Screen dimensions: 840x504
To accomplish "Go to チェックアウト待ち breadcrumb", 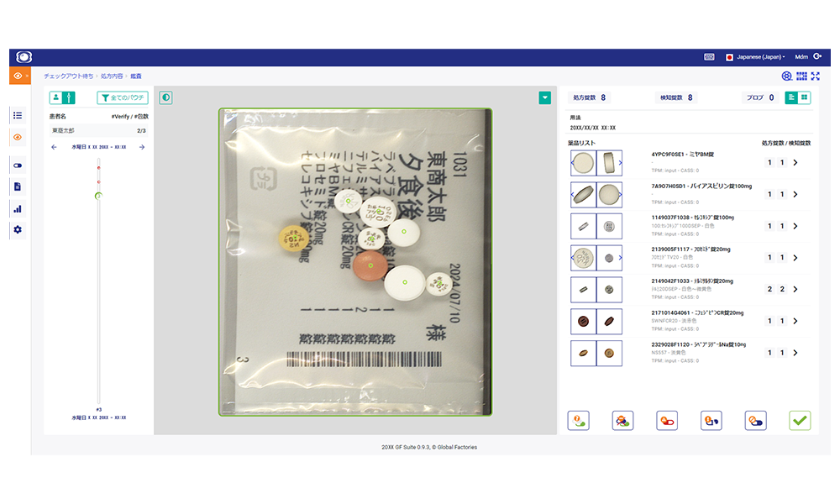I will (69, 76).
